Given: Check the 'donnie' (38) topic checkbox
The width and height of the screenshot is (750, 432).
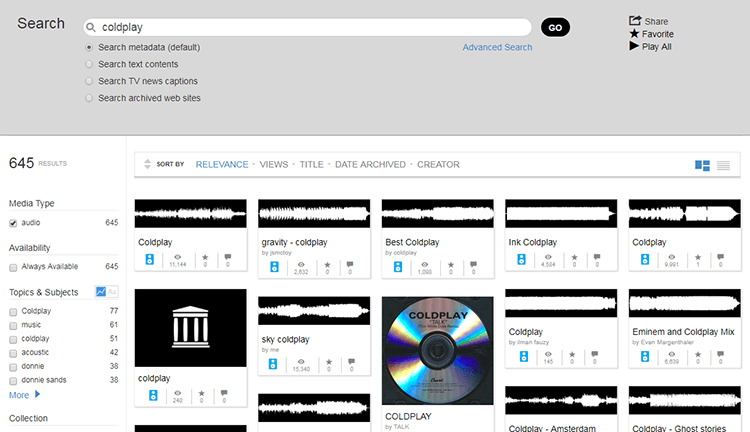Looking at the screenshot, I should point(13,367).
